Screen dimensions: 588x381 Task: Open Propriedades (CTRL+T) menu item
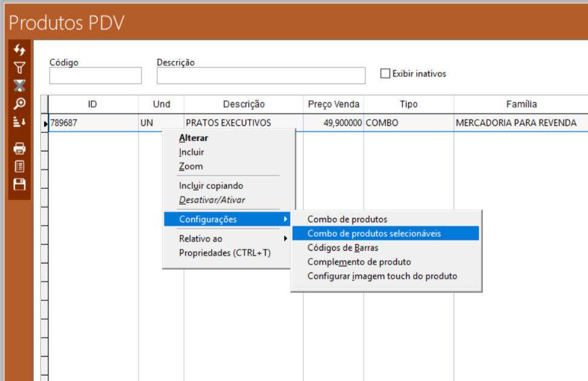click(x=224, y=253)
